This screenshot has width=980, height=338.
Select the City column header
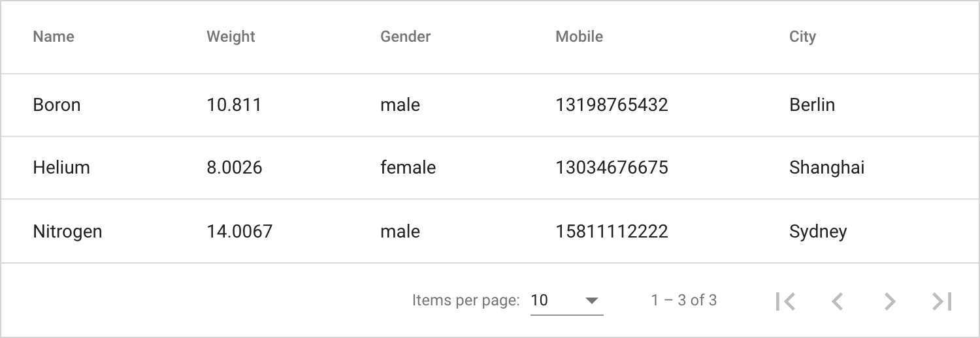click(802, 37)
